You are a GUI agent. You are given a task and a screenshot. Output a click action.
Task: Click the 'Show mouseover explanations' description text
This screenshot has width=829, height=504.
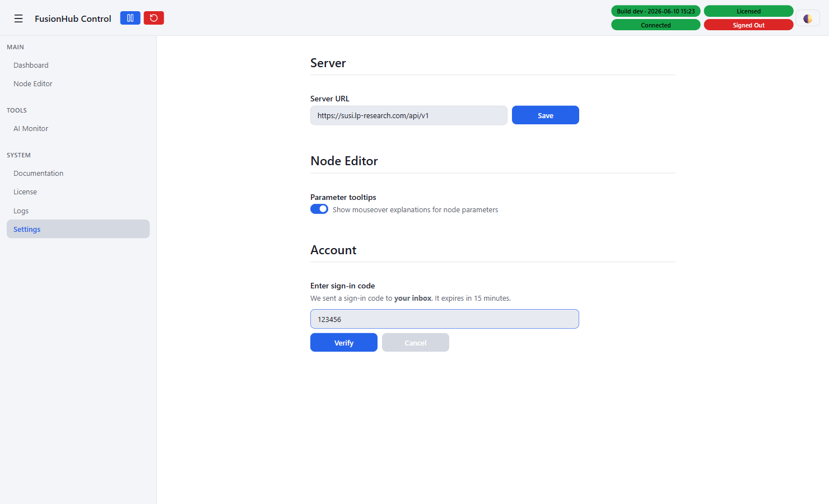pyautogui.click(x=415, y=210)
